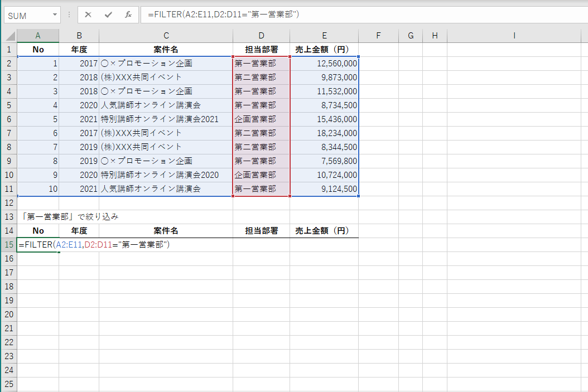Open the Name Box dropdown arrow
Viewport: 588px width, 392px height.
(54, 14)
